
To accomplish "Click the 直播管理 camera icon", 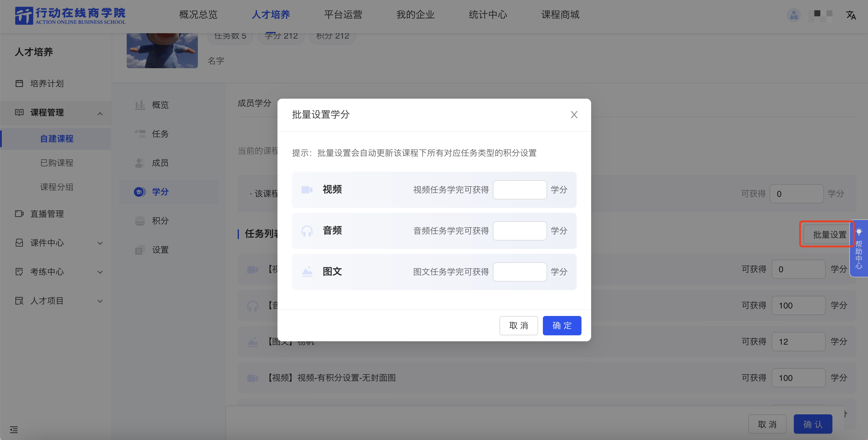I will pos(19,214).
